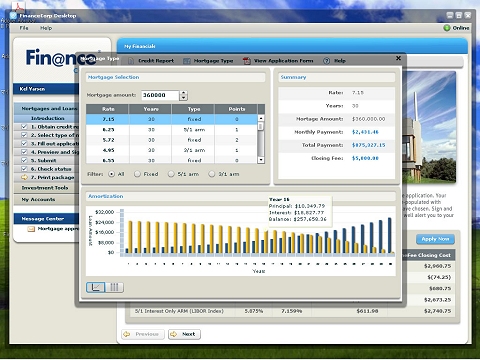Select the 3/1 arm filter radio button
Screen dimensions: 480x360
coord(212,174)
